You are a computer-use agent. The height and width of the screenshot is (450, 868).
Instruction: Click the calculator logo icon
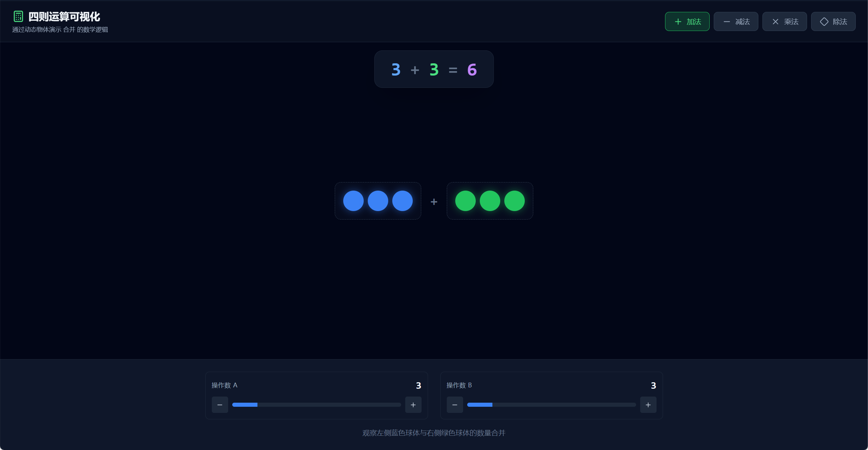pyautogui.click(x=18, y=16)
